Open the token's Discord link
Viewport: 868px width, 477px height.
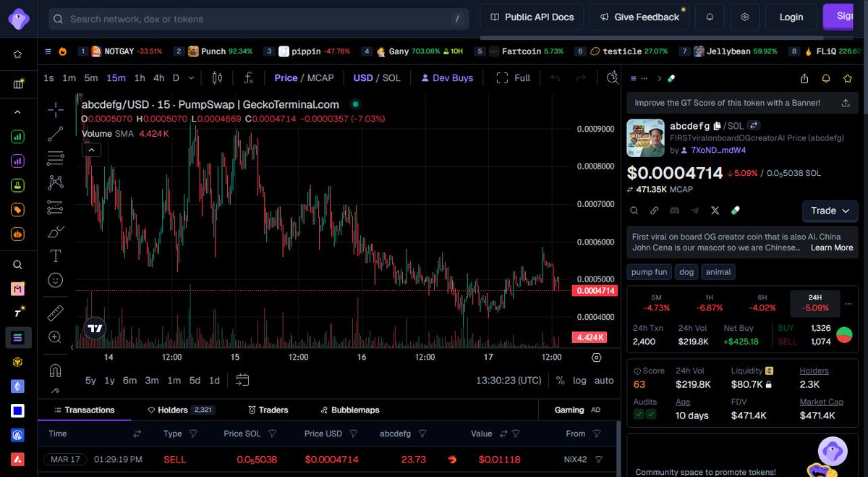(x=675, y=211)
